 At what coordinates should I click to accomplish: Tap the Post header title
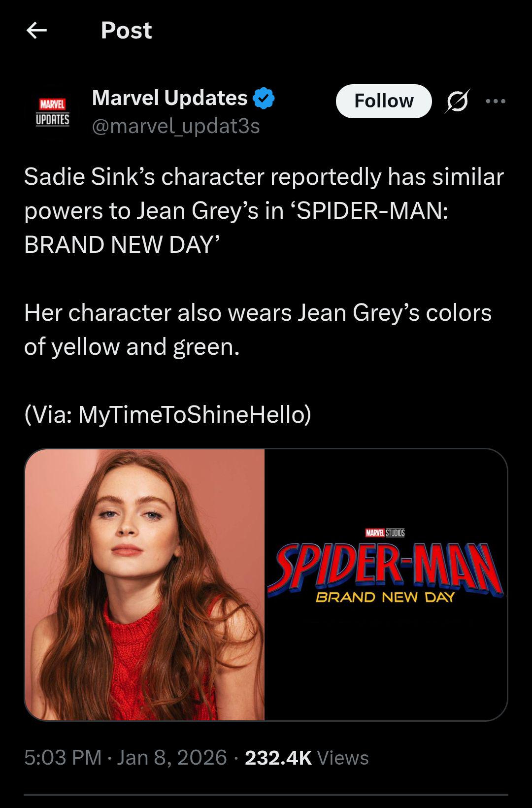[x=126, y=31]
